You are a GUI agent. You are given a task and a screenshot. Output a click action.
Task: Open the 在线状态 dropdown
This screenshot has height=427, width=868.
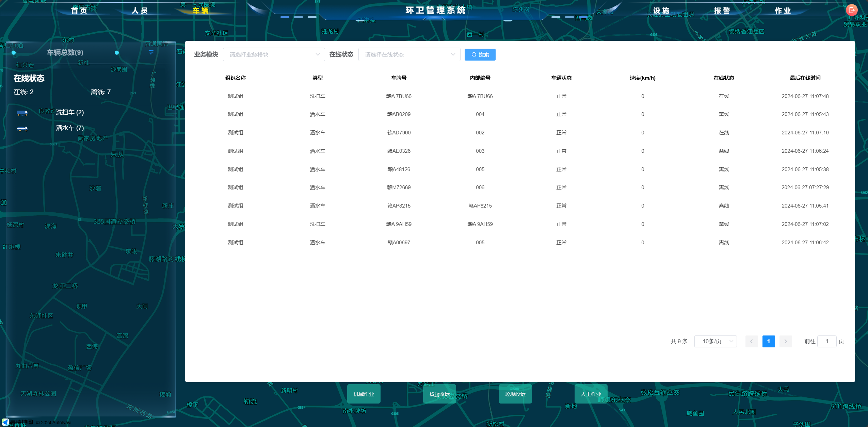coord(409,54)
